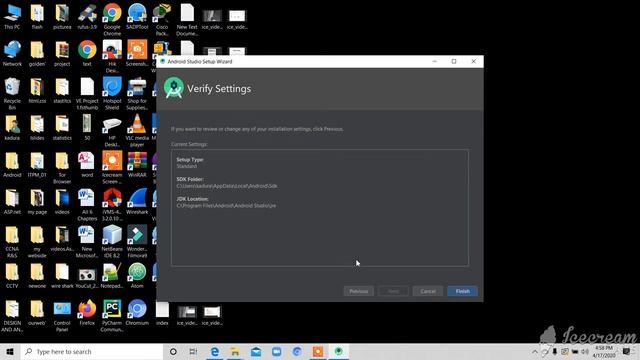The width and height of the screenshot is (640, 360).
Task: Select the 'word' Access file on desktop
Action: tap(87, 165)
